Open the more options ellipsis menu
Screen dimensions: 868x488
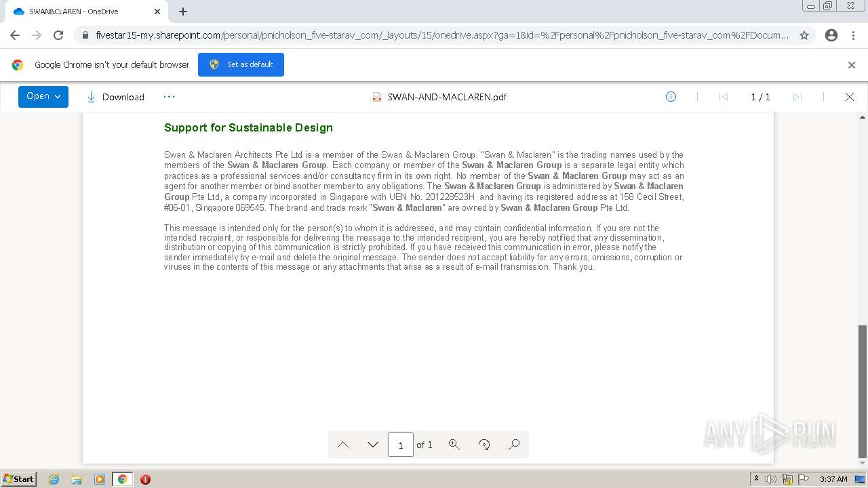click(x=169, y=96)
